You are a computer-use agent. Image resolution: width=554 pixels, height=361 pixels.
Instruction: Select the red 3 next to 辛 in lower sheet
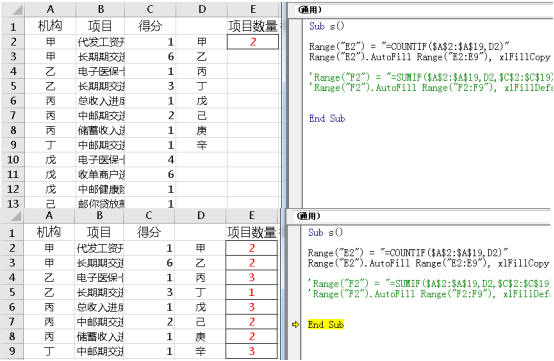tap(252, 351)
